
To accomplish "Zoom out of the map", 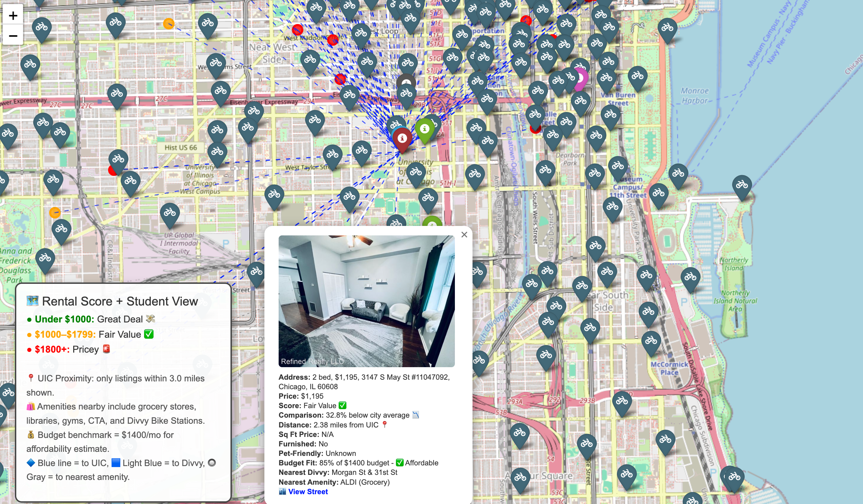I will coord(13,36).
